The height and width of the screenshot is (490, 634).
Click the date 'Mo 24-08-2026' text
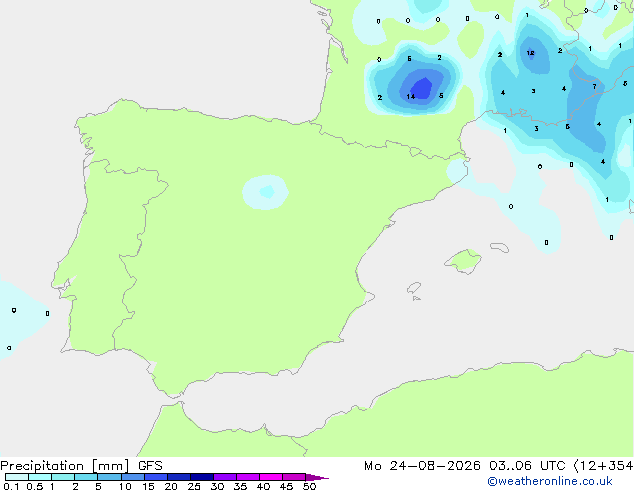422,466
